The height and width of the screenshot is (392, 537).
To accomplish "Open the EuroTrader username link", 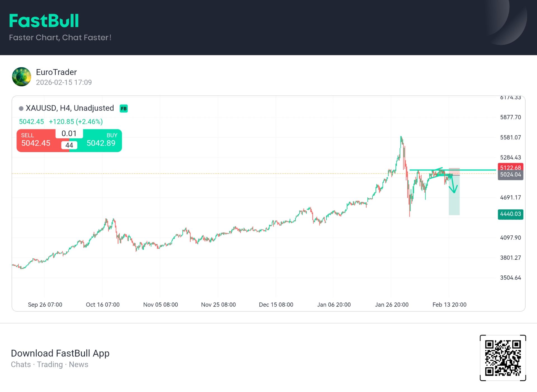I will point(56,72).
